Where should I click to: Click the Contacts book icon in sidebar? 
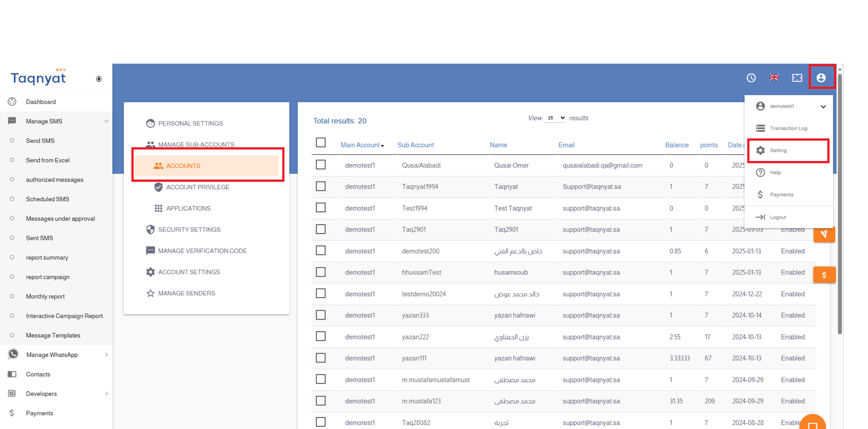(x=12, y=374)
